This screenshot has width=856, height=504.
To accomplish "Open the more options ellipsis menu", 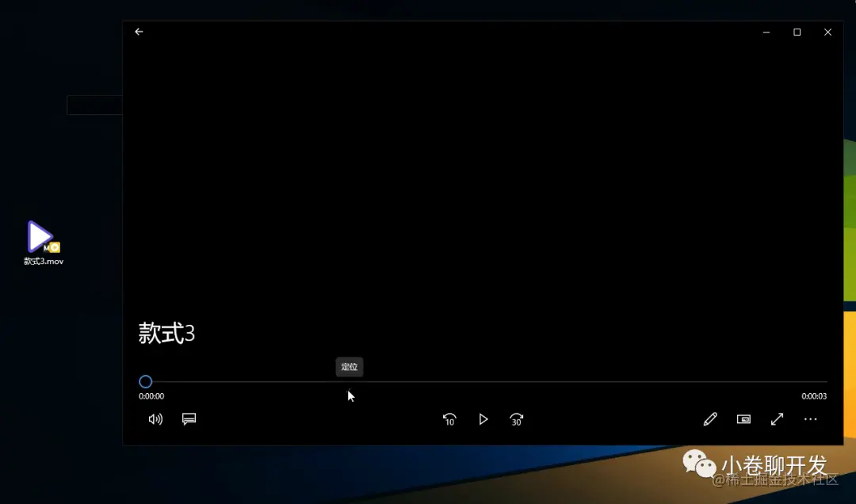I will (x=810, y=419).
